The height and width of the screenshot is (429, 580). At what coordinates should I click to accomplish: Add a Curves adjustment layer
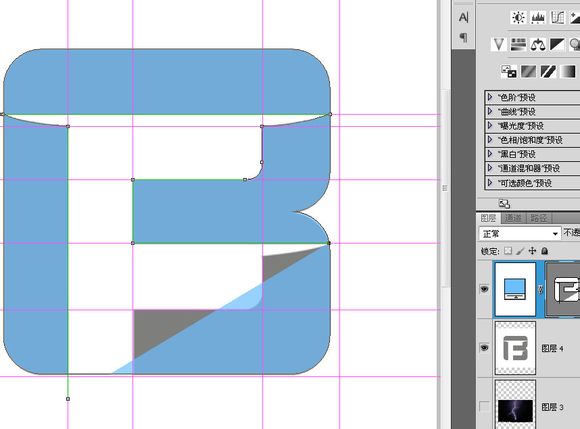[557, 17]
